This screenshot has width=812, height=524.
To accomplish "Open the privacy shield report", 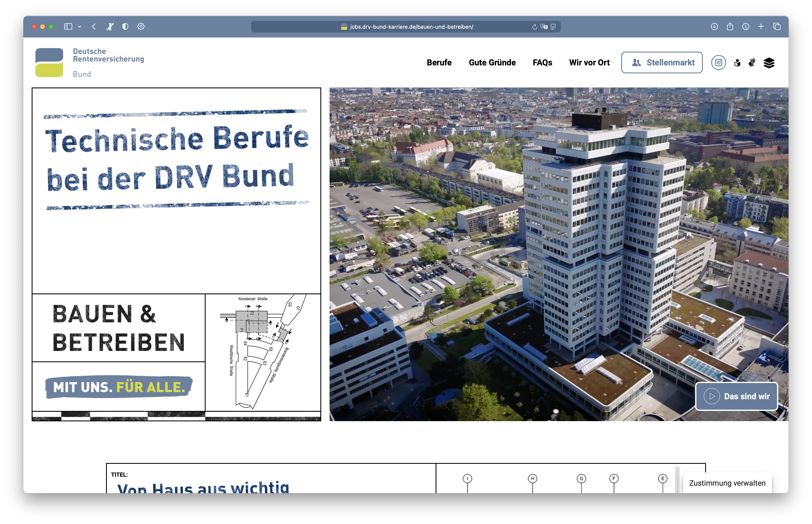I will (125, 26).
